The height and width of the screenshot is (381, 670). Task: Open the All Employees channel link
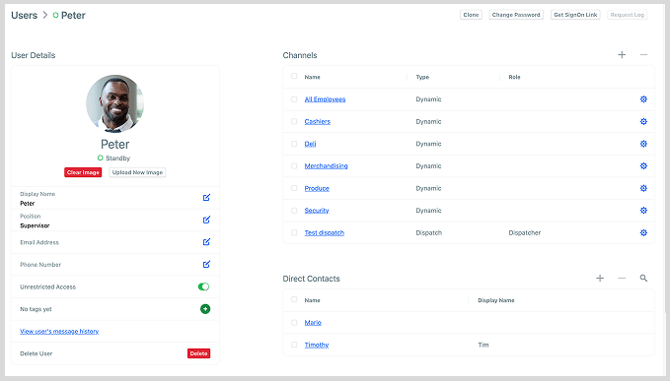325,99
